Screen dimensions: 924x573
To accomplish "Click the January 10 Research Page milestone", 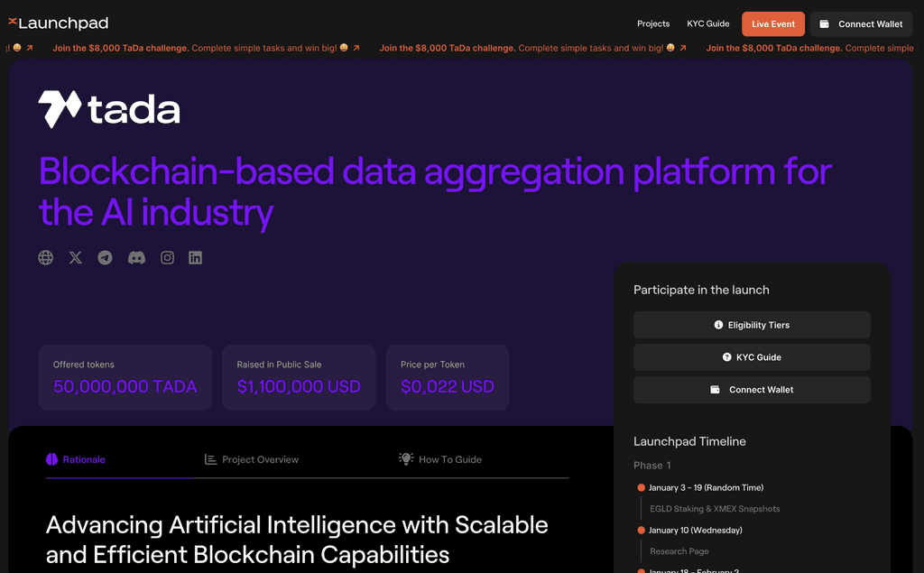I will [679, 550].
